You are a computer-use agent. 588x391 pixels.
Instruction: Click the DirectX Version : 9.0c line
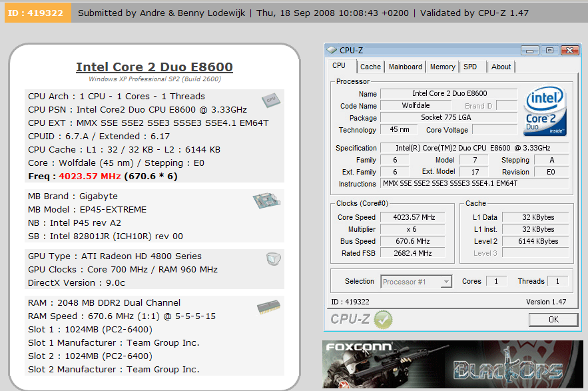(77, 283)
